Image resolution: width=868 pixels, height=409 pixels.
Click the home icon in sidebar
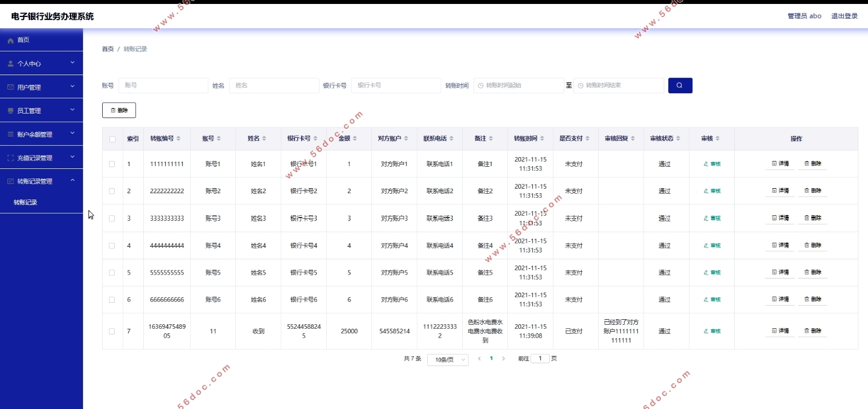click(10, 40)
